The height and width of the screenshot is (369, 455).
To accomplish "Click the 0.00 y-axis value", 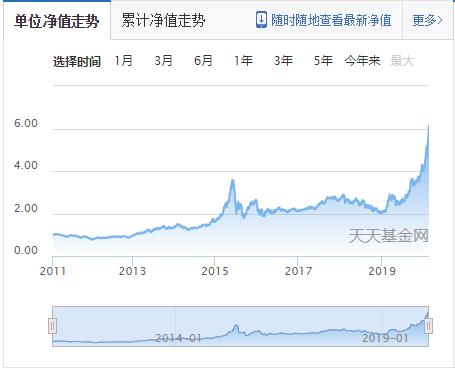I will pyautogui.click(x=26, y=250).
